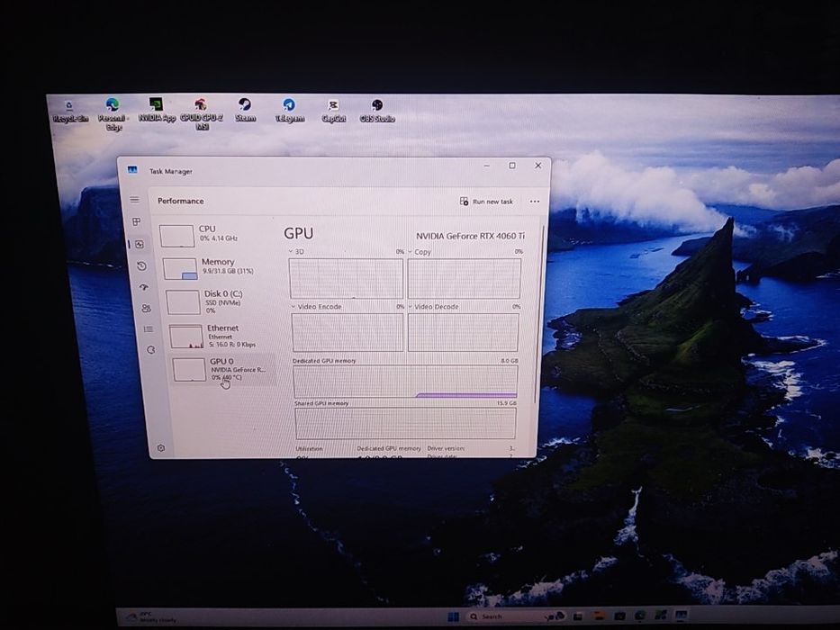The width and height of the screenshot is (840, 630).
Task: Click the 3D engine usage graph
Action: point(346,278)
